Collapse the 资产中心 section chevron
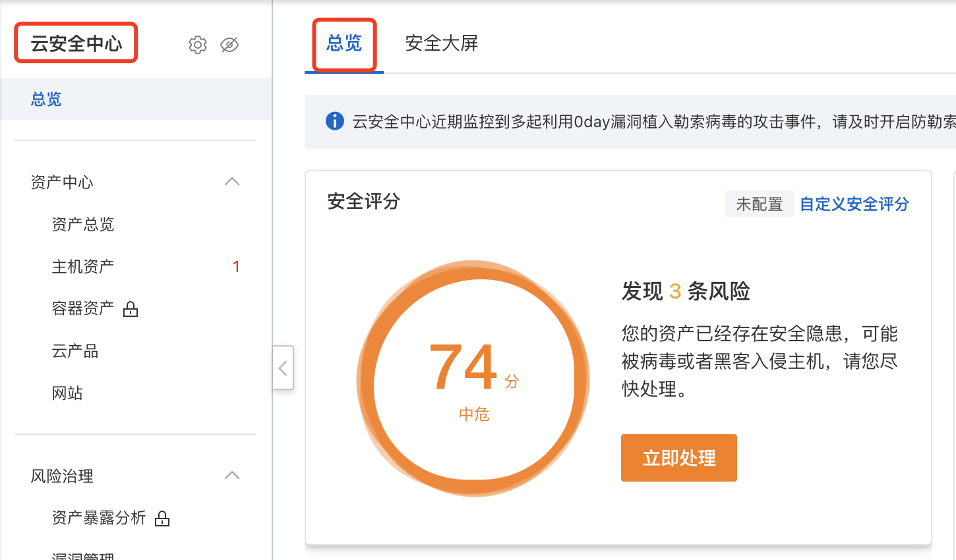This screenshot has width=956, height=560. [x=232, y=182]
